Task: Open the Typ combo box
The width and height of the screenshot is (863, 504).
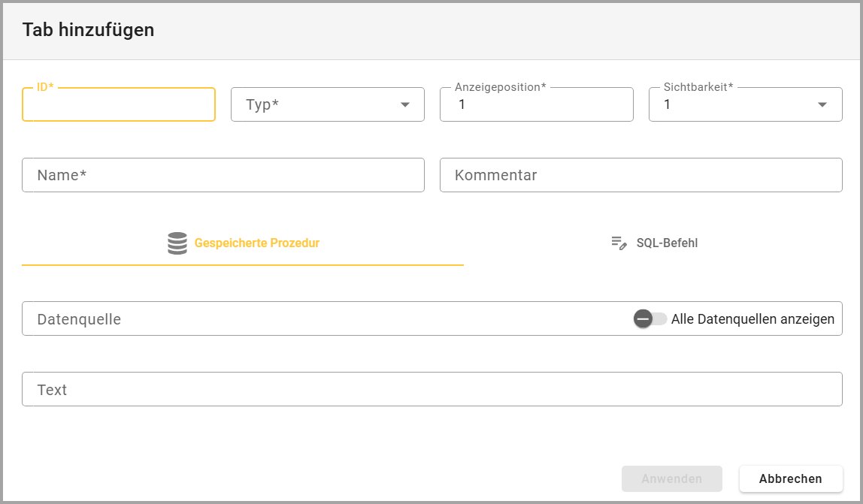Action: click(x=316, y=105)
